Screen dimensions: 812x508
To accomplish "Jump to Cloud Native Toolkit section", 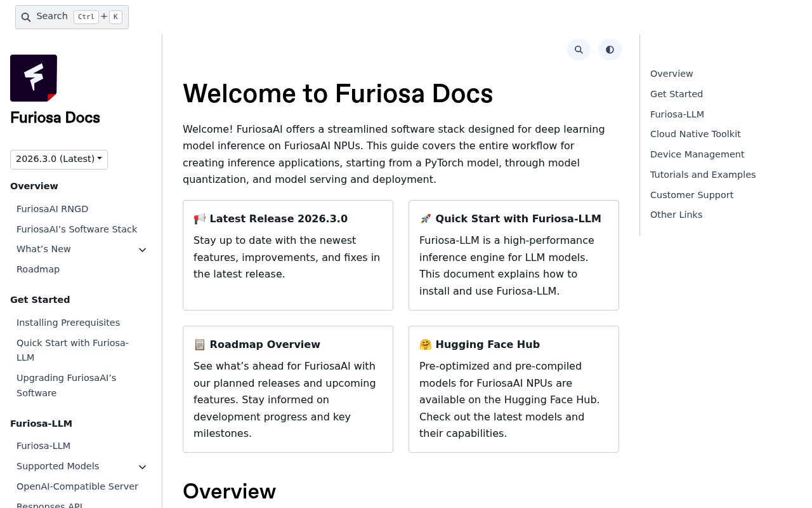I will point(695,134).
